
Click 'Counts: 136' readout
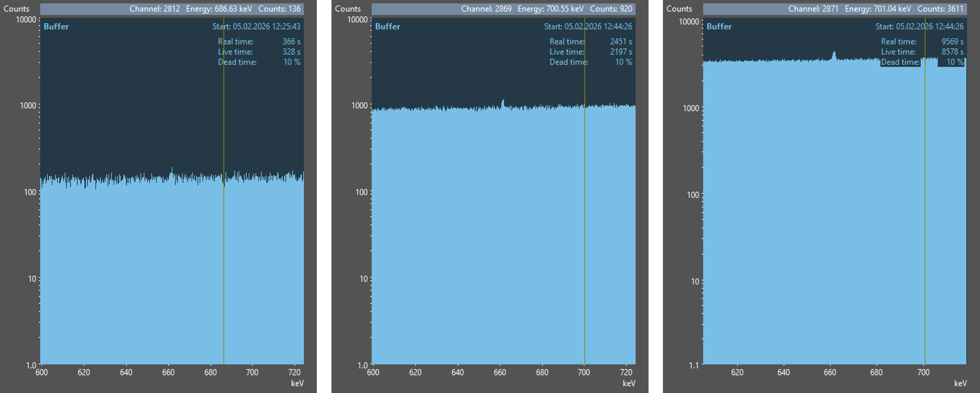click(x=279, y=9)
